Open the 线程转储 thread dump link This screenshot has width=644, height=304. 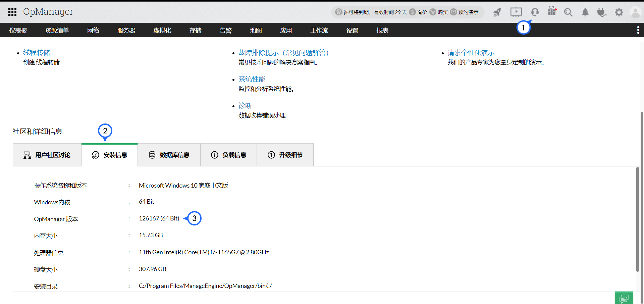37,53
